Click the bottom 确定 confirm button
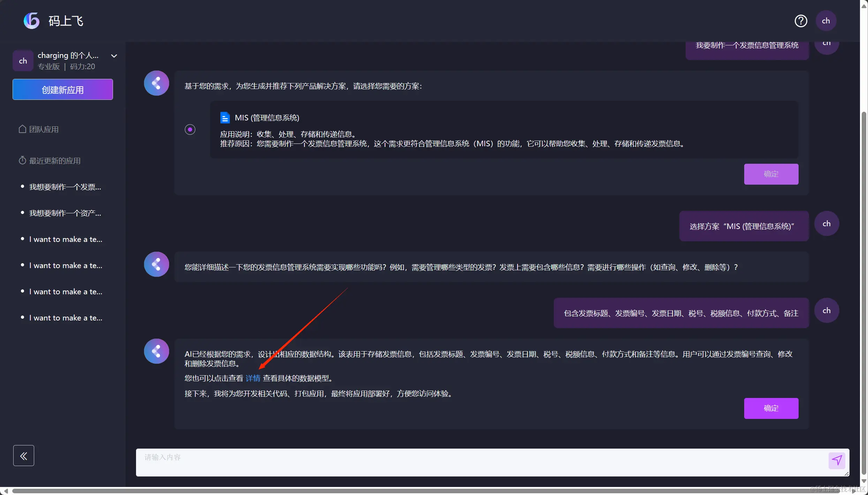This screenshot has height=495, width=868. (771, 408)
